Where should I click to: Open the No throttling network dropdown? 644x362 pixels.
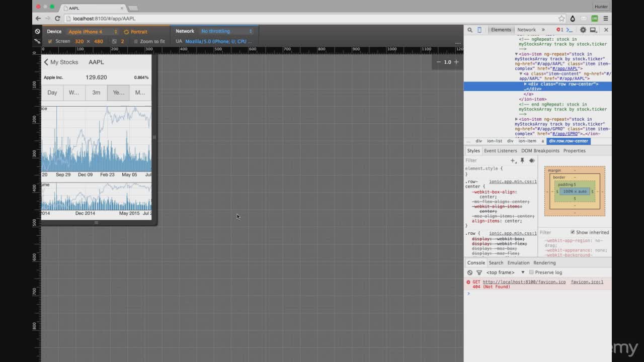coord(226,31)
